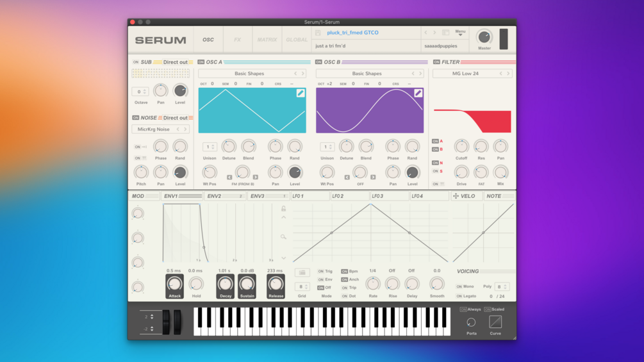Click the LFO Smooth knob

click(436, 284)
